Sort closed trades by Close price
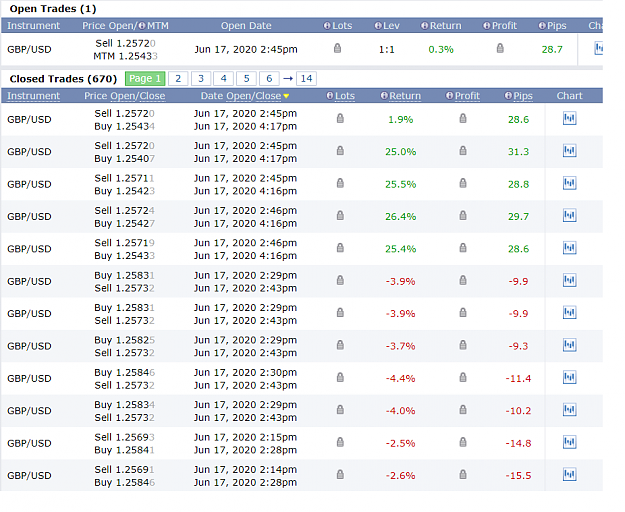625x512 pixels. point(152,96)
